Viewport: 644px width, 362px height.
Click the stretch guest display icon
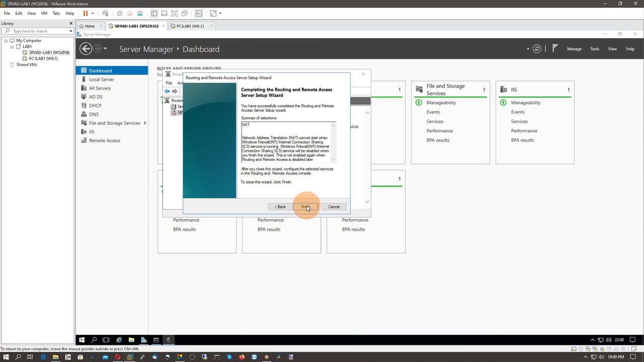pyautogui.click(x=213, y=14)
